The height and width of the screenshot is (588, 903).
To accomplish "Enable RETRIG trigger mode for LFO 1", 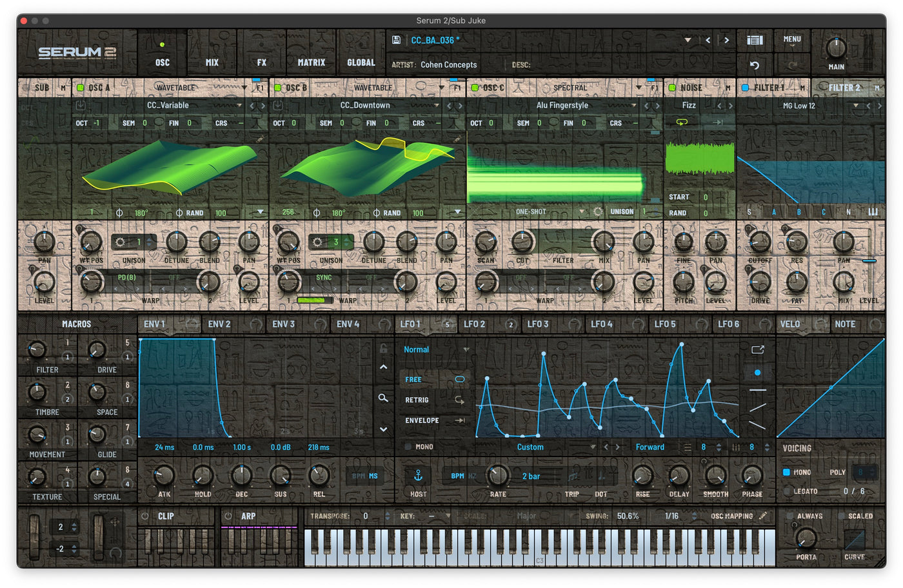I will [417, 400].
